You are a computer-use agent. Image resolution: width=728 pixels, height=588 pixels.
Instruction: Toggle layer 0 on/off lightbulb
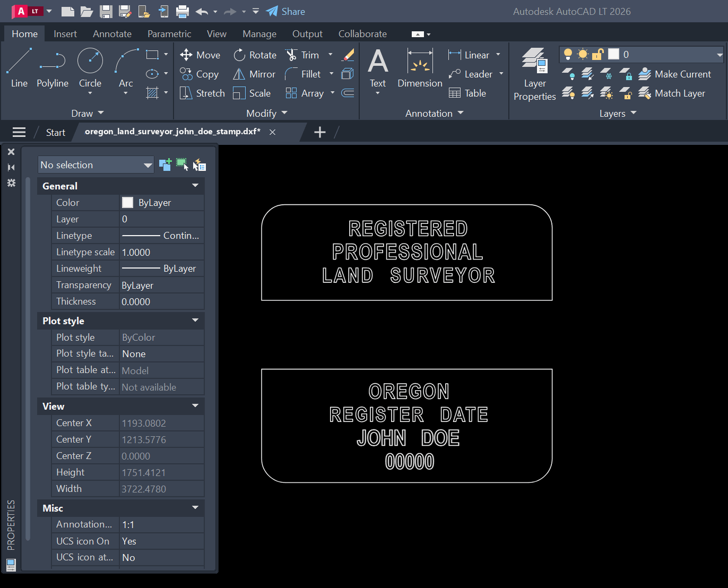tap(568, 54)
